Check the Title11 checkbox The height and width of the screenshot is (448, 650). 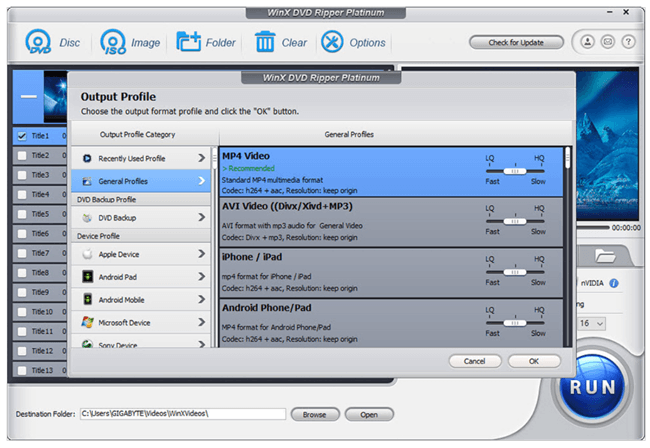coord(22,331)
